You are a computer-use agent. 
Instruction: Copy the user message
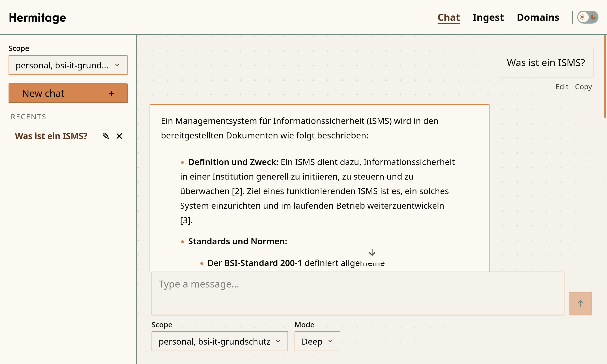pos(583,87)
